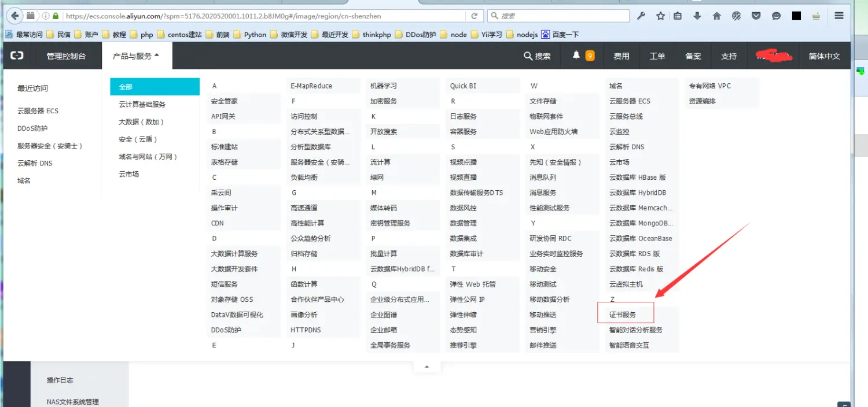This screenshot has height=407, width=868.
Task: Bookmark this page with the star icon
Action: click(x=660, y=16)
